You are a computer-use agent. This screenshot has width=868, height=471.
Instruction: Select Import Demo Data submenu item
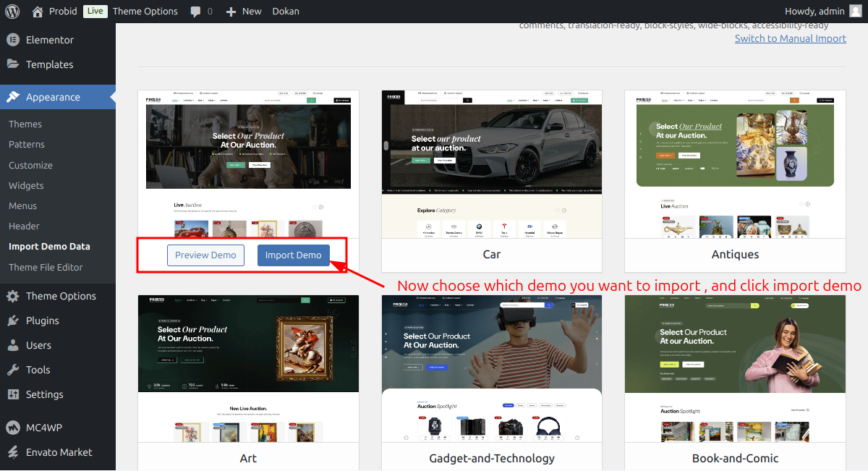[49, 246]
